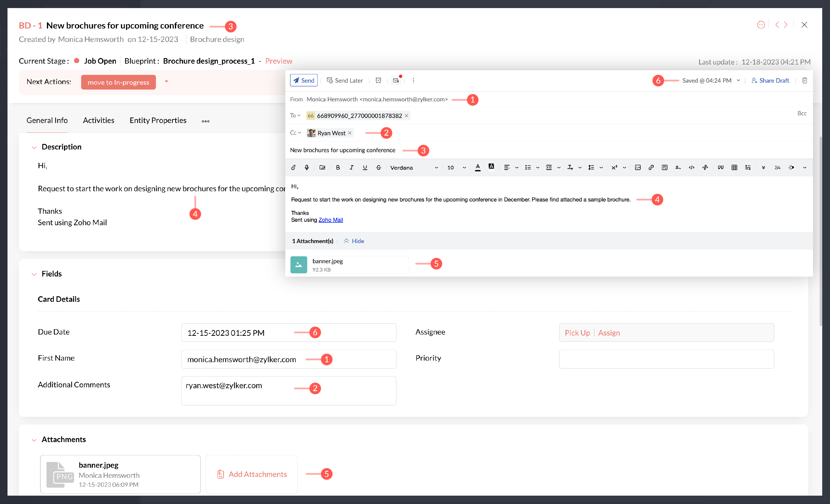This screenshot has height=504, width=830.
Task: Click the insert link icon
Action: [x=651, y=167]
